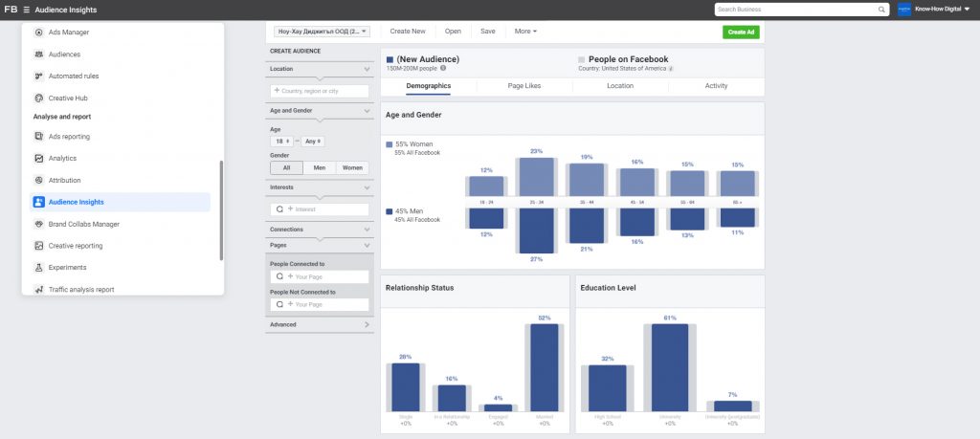Switch to the Demographics tab
The height and width of the screenshot is (439, 980).
(428, 86)
